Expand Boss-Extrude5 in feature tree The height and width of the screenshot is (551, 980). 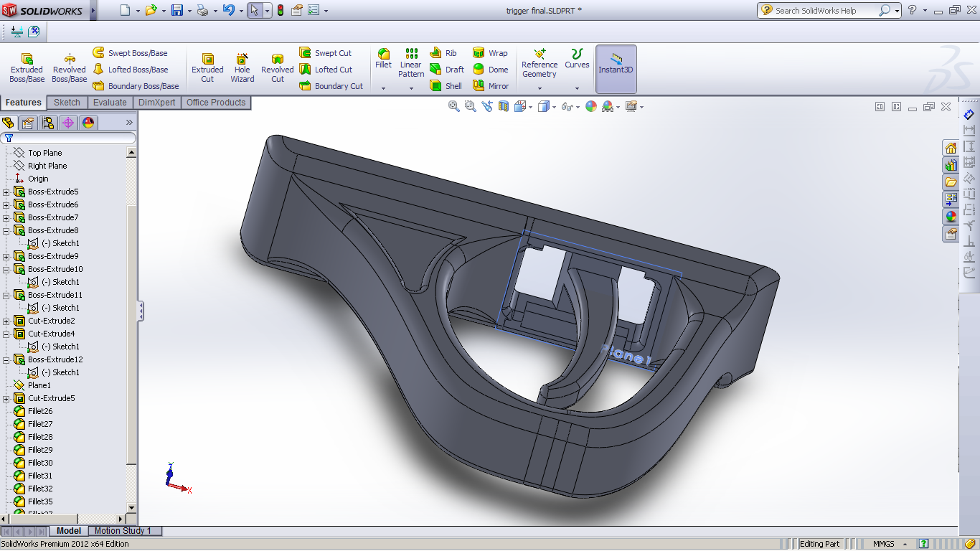tap(6, 192)
